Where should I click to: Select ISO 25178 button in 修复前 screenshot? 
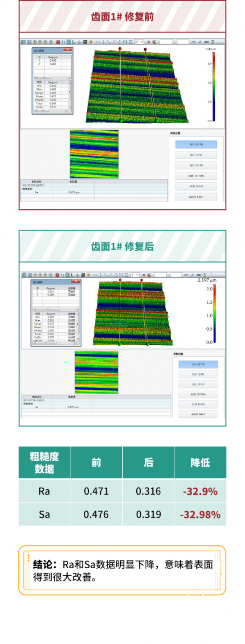(x=196, y=144)
